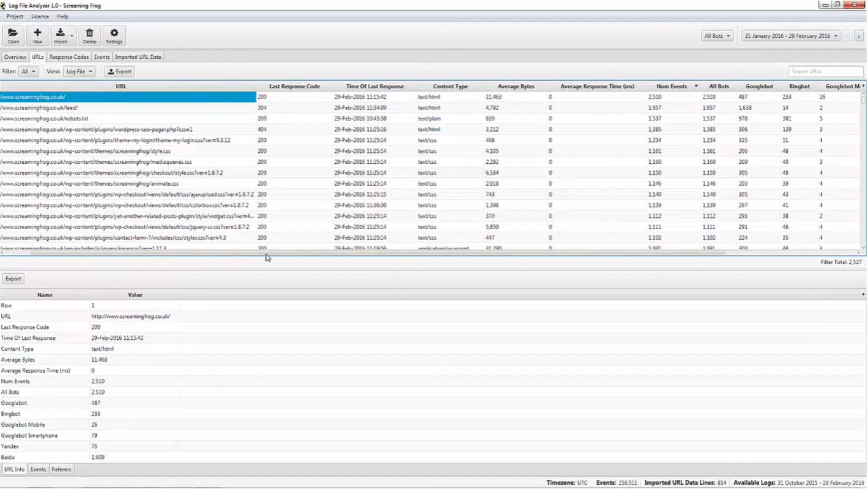Create a new project via New icon
The height and width of the screenshot is (489, 868).
(x=37, y=35)
